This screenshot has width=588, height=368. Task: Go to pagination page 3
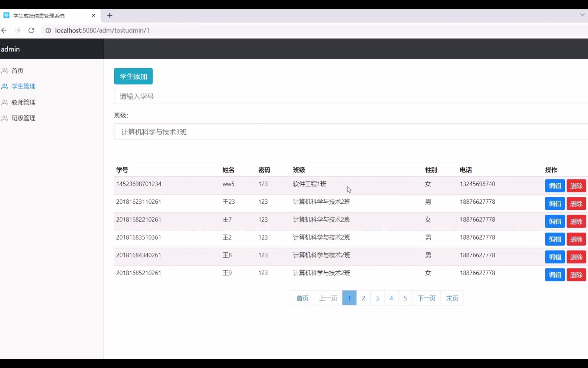[x=377, y=298]
